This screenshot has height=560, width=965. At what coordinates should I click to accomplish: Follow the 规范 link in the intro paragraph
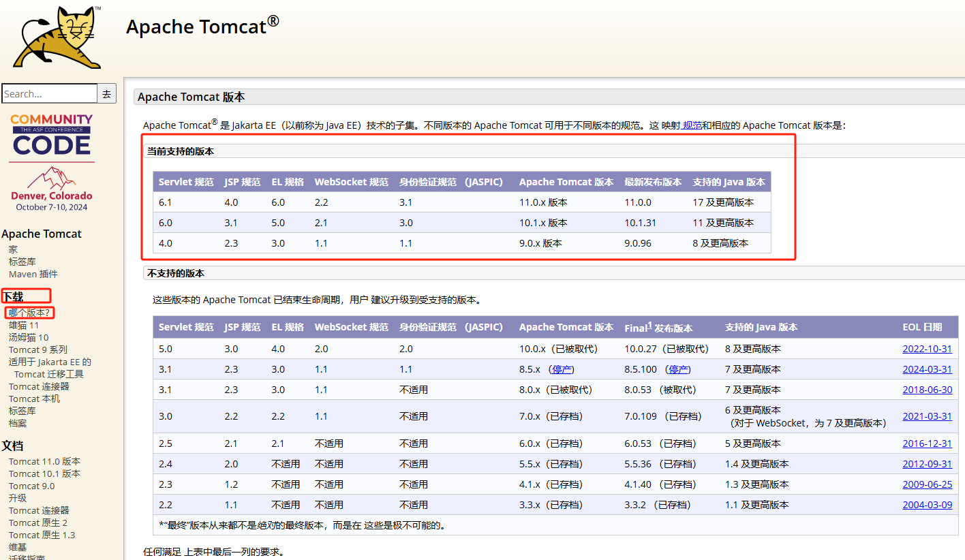coord(692,125)
